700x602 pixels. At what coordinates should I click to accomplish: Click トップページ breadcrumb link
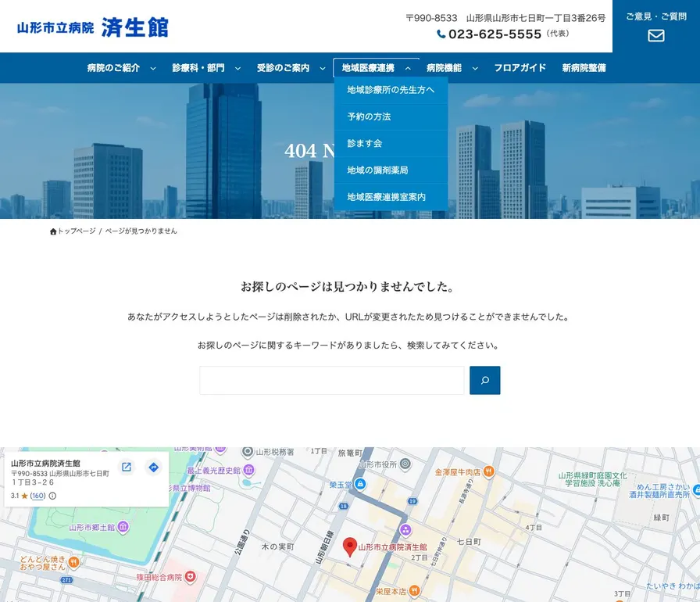coord(77,231)
